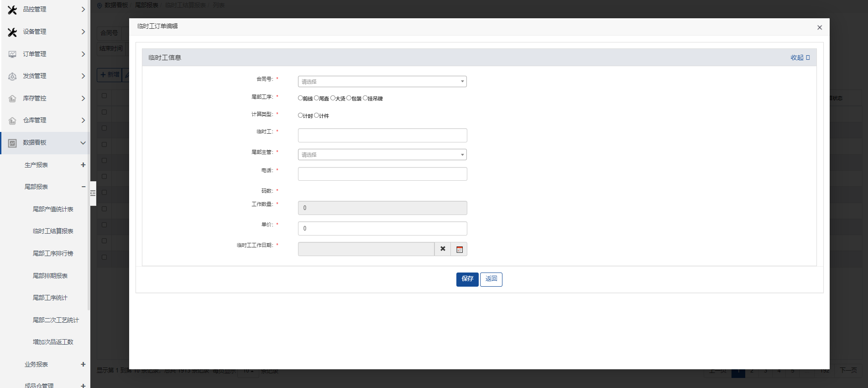Expand 生产报表 submenu with plus sign
Image resolution: width=868 pixels, height=388 pixels.
(83, 165)
